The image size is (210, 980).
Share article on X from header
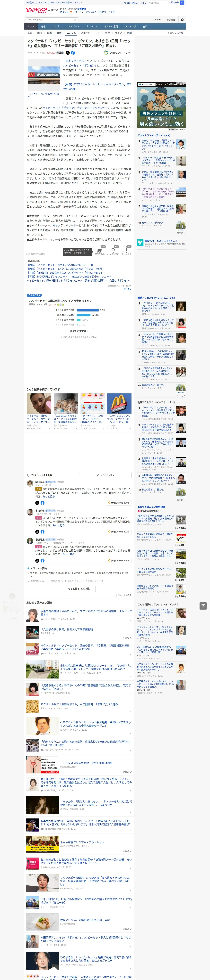pos(68,53)
